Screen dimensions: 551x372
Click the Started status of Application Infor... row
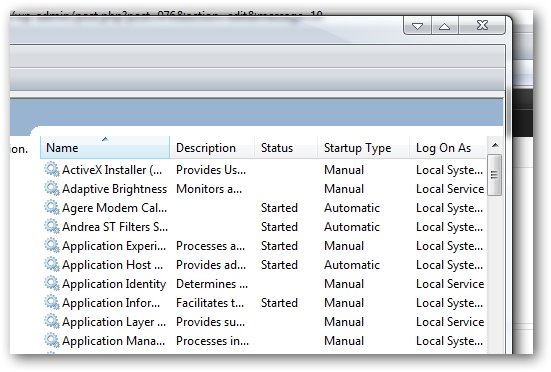pyautogui.click(x=279, y=303)
